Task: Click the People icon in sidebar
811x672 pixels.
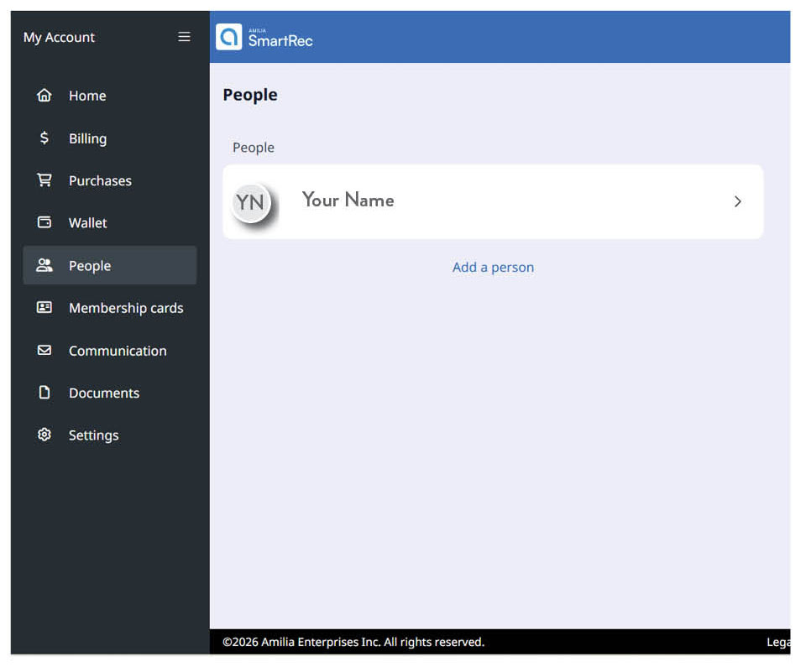Action: [44, 265]
